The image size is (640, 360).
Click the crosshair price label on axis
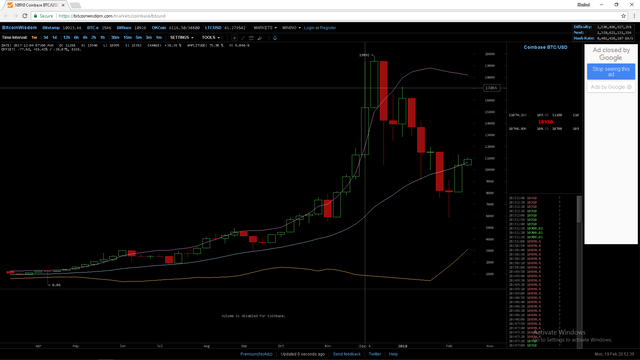[x=491, y=88]
